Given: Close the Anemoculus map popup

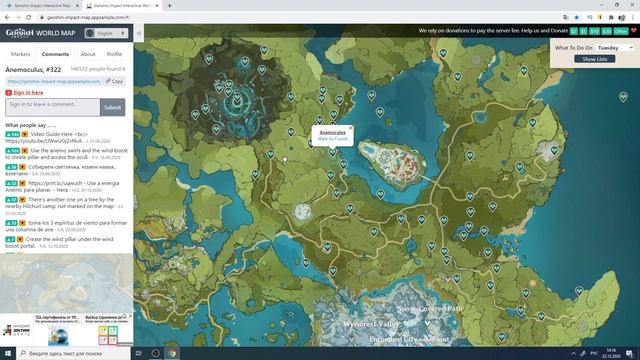Looking at the screenshot, I should [x=351, y=128].
